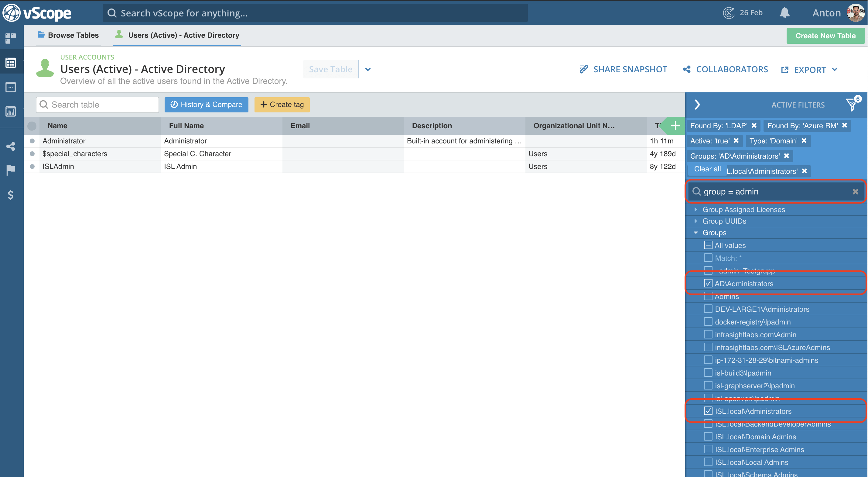Image resolution: width=868 pixels, height=477 pixels.
Task: Toggle the All values checkbox
Action: click(708, 245)
